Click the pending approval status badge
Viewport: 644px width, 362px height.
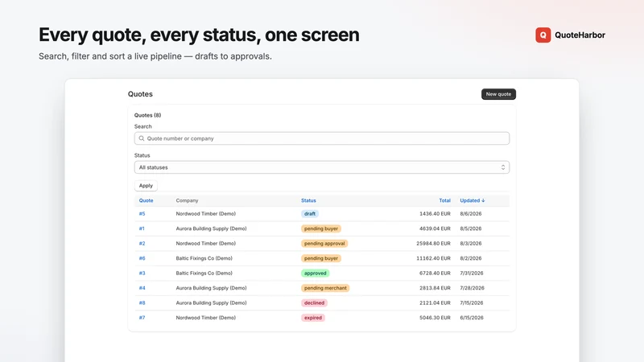click(324, 244)
